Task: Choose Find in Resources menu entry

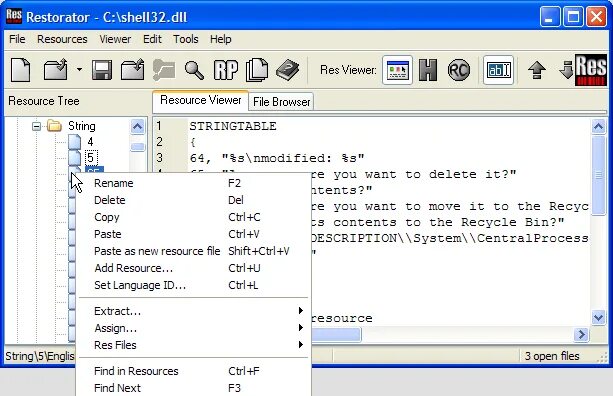Action: (x=194, y=371)
